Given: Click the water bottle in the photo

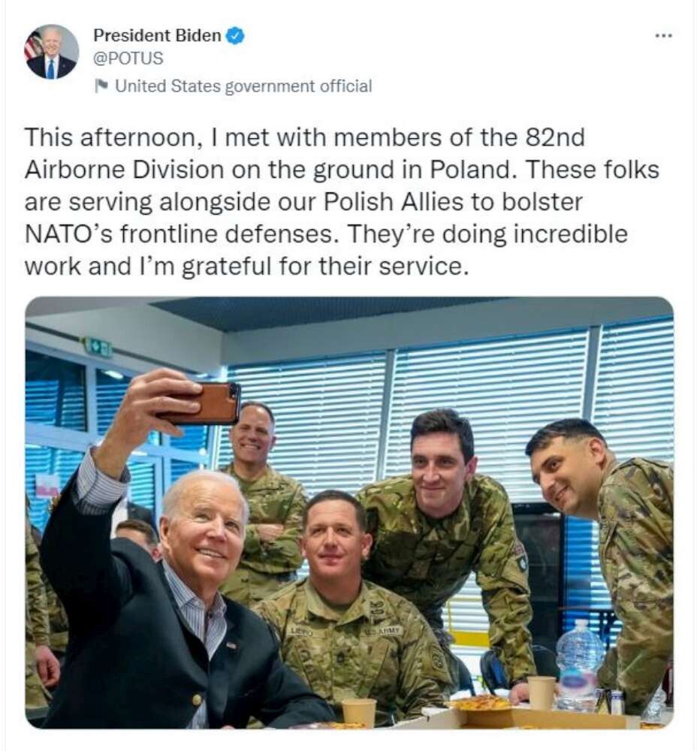Looking at the screenshot, I should (x=579, y=665).
